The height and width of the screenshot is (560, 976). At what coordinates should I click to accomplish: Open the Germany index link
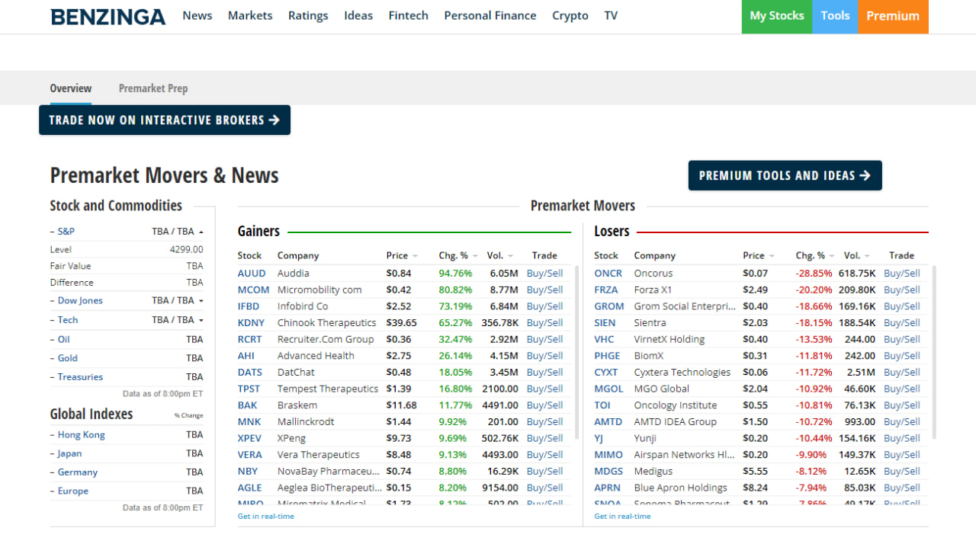[78, 472]
